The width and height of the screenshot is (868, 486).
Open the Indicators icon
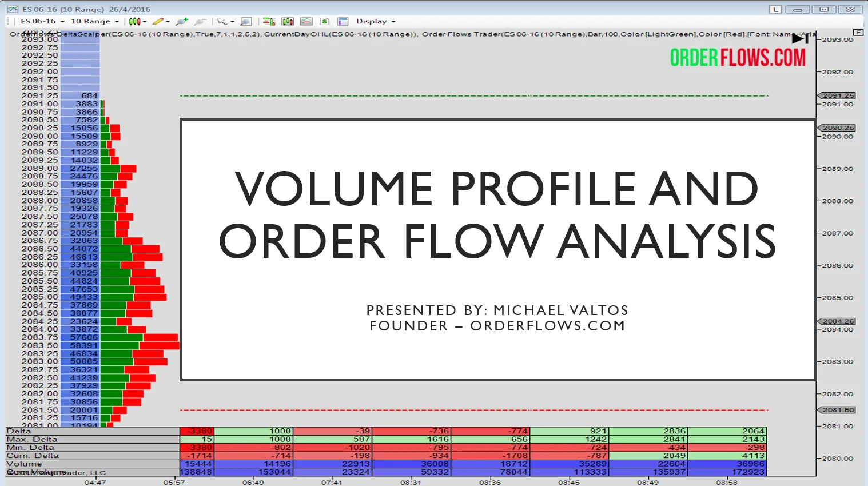tap(306, 22)
